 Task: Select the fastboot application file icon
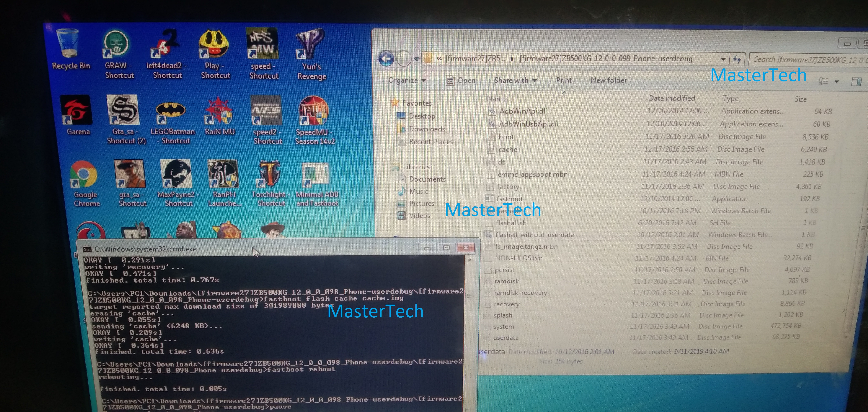coord(489,198)
